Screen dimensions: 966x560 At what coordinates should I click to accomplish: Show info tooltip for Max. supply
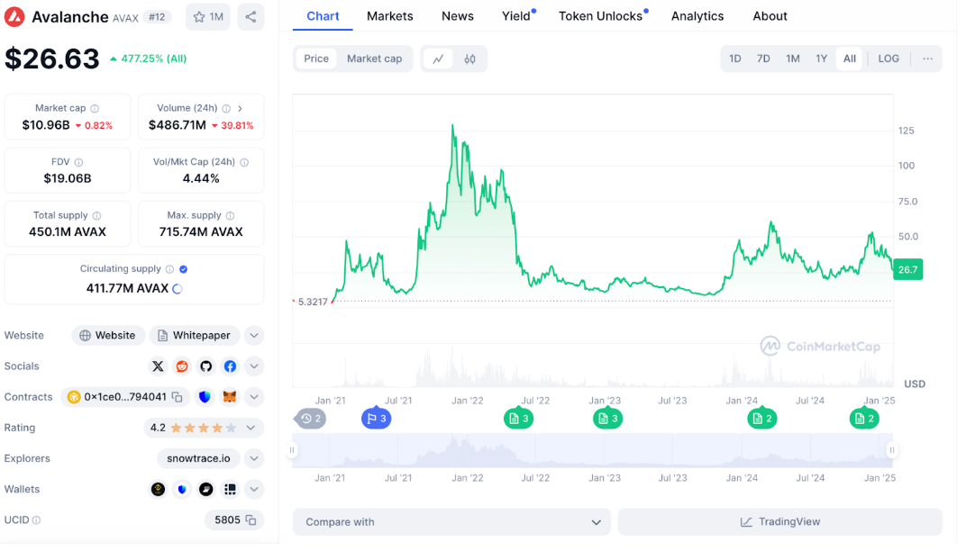[231, 216]
